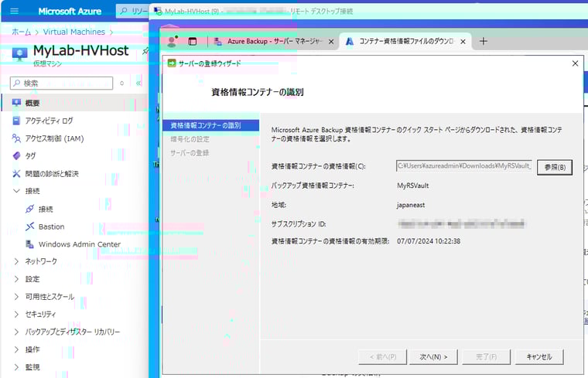Expand the ネットワーク group
Image resolution: width=588 pixels, height=378 pixels.
pos(16,261)
